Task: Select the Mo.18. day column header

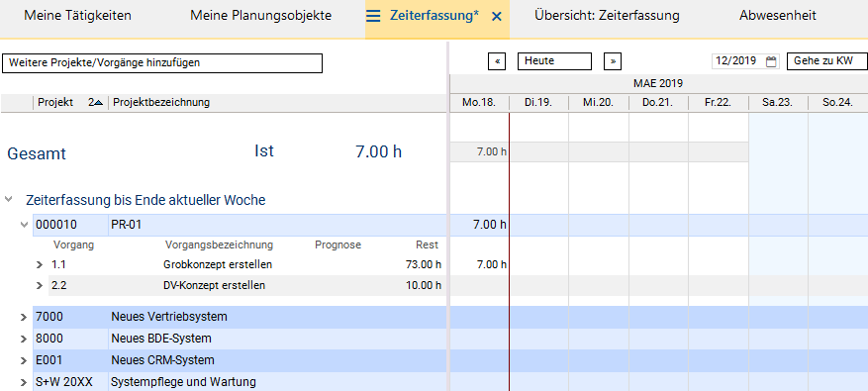Action: point(479,103)
